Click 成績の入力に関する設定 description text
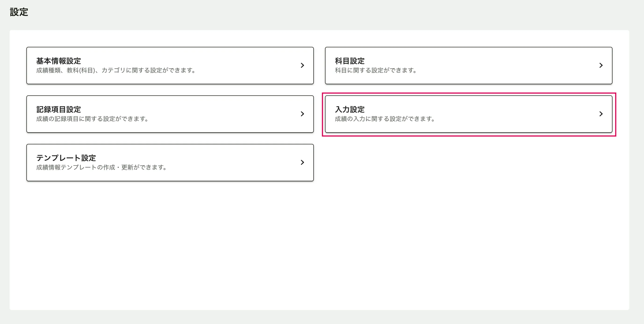The height and width of the screenshot is (324, 644). click(384, 119)
